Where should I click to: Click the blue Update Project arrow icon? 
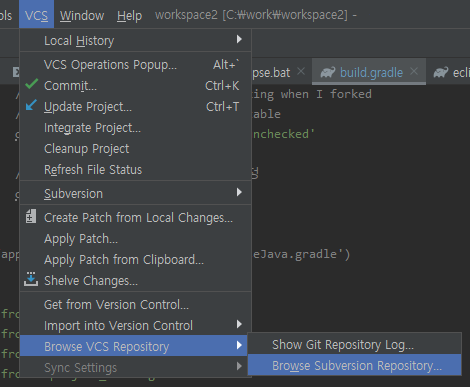point(31,105)
